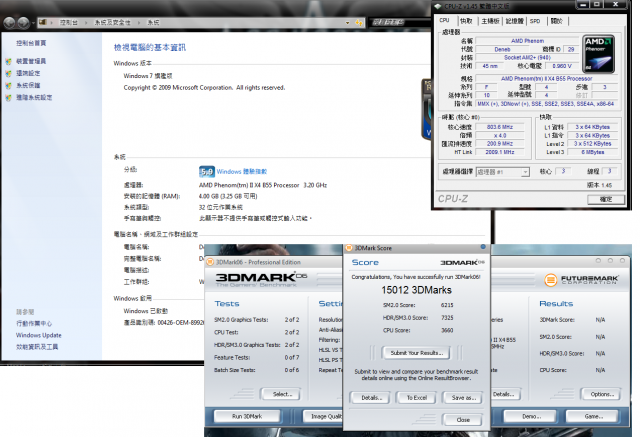Screen dimensions: 640x437
Task: Click shield icon beside 進階系統設定
Action: [x=9, y=98]
